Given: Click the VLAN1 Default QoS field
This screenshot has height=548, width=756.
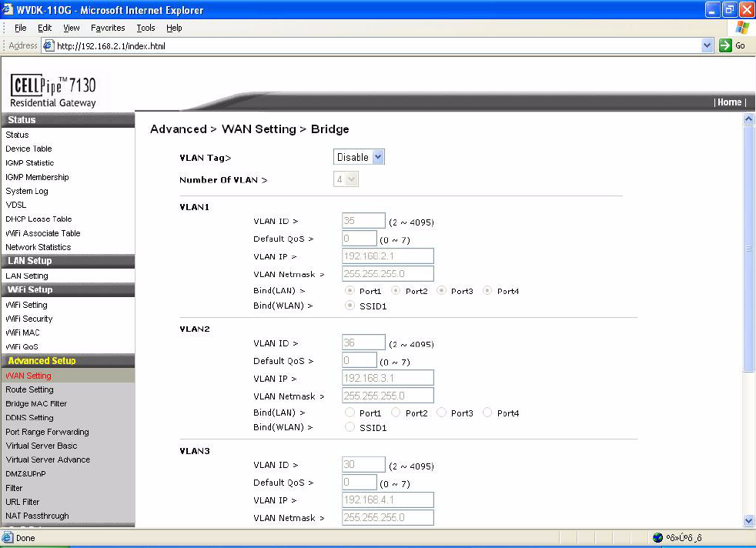Looking at the screenshot, I should click(360, 238).
